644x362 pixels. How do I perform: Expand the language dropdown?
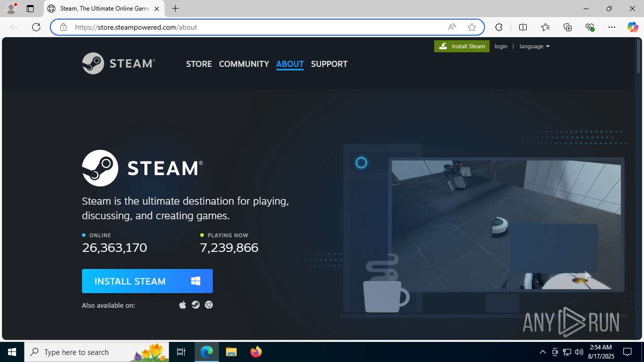pos(534,46)
